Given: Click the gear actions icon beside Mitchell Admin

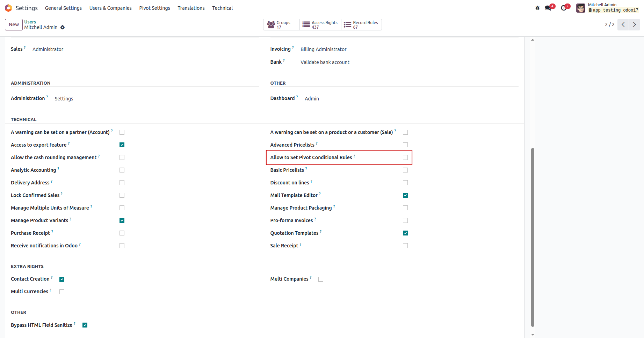Looking at the screenshot, I should 63,27.
